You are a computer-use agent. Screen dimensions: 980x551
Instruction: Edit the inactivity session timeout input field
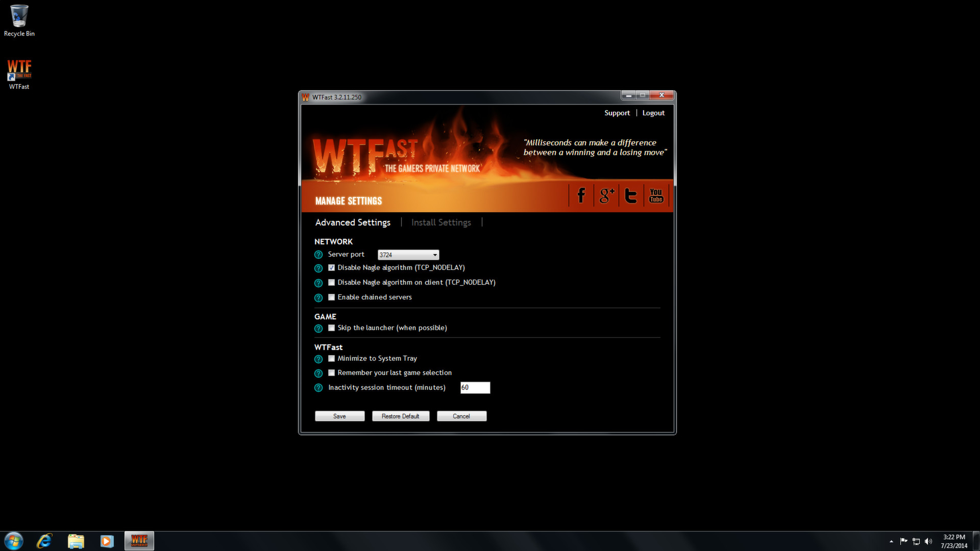[475, 388]
